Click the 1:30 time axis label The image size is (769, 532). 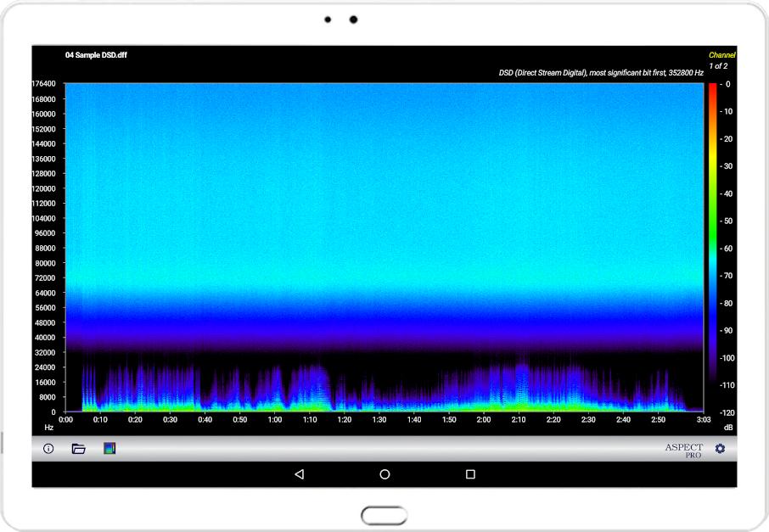click(379, 420)
